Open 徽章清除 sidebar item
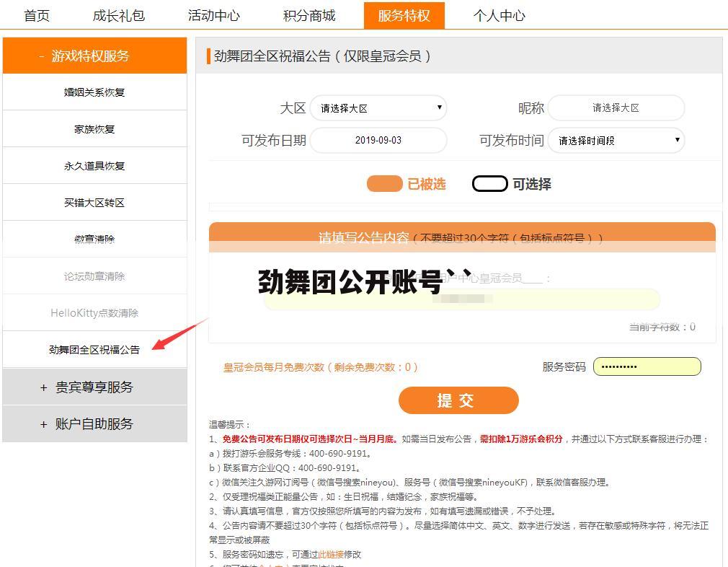 pyautogui.click(x=94, y=239)
